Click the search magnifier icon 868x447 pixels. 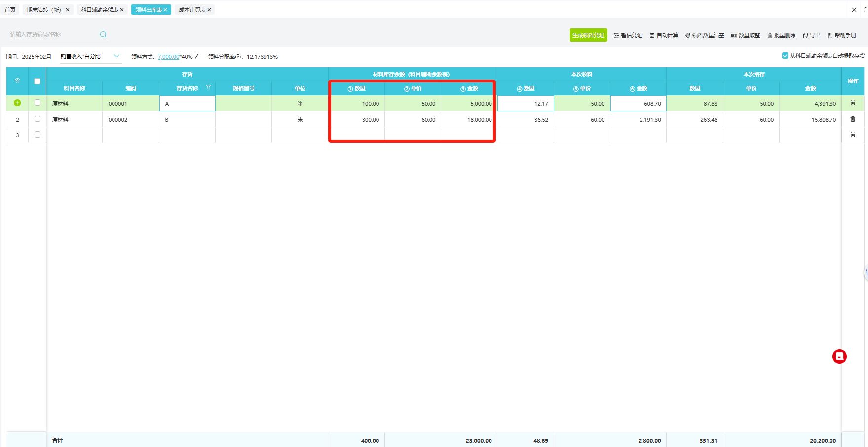[103, 34]
